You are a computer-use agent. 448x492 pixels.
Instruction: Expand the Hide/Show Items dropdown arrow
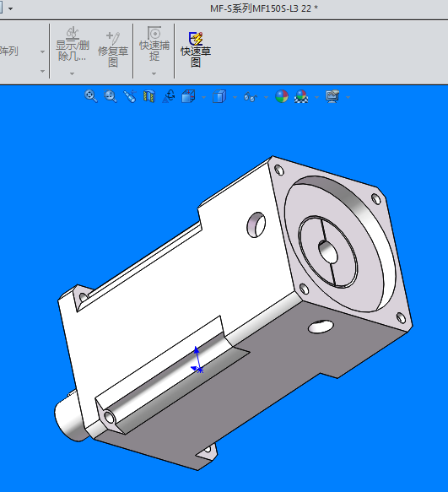[x=266, y=97]
